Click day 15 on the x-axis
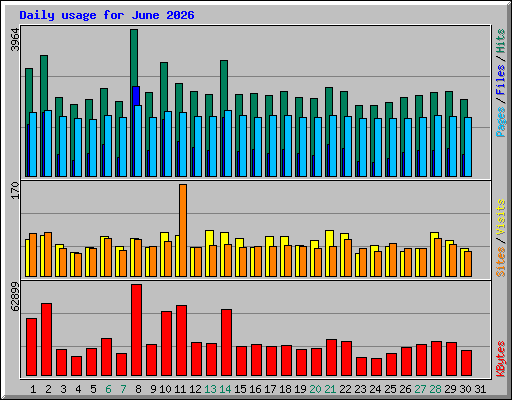512x400 pixels. (240, 389)
